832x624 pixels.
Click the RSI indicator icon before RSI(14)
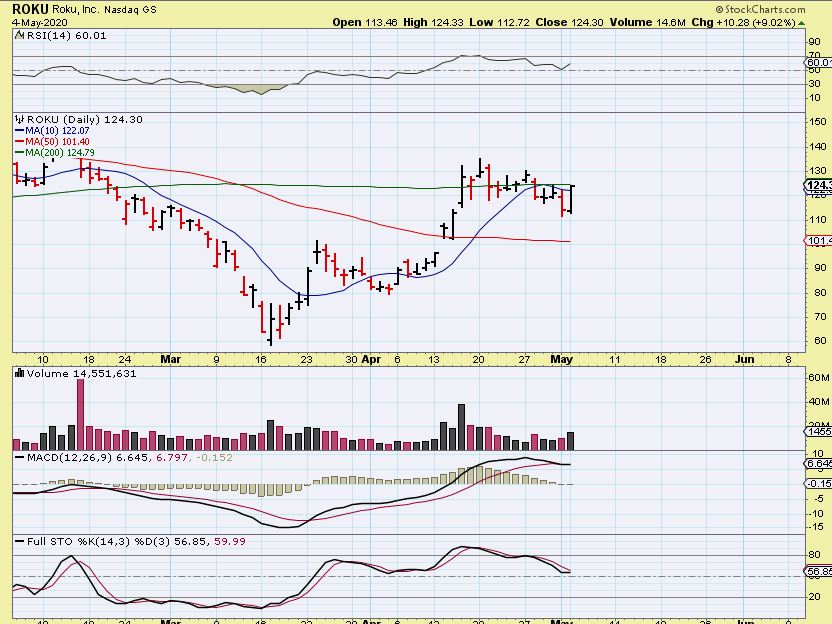pos(19,36)
